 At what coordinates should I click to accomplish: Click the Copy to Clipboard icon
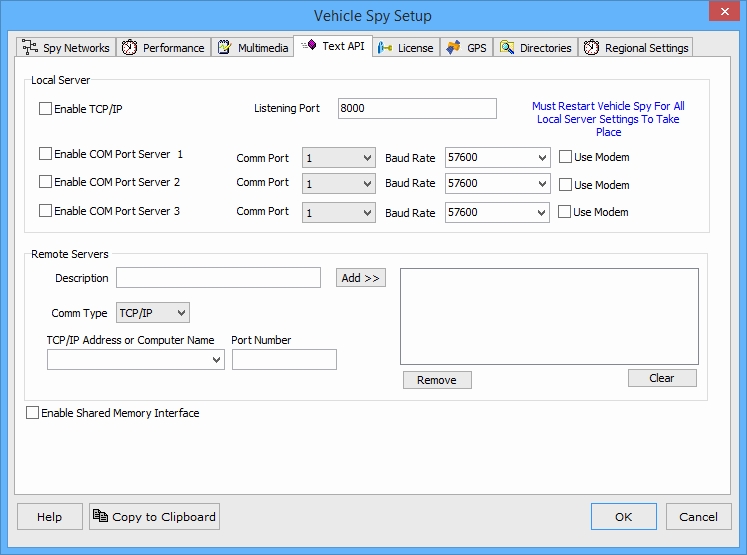pos(100,517)
